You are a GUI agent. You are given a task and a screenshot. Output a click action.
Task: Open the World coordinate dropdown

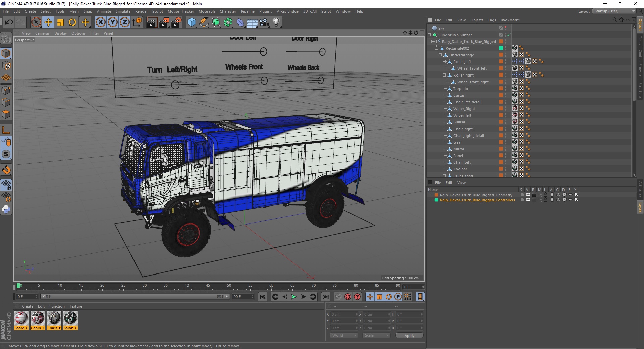pos(343,335)
